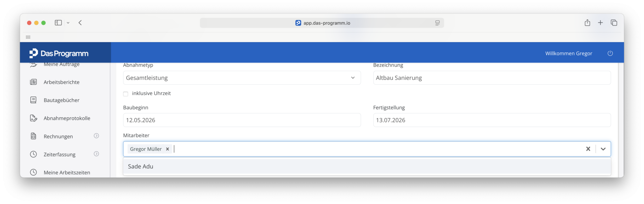
Task: Collapse the Mitarbeiter dropdown arrow
Action: pos(603,149)
